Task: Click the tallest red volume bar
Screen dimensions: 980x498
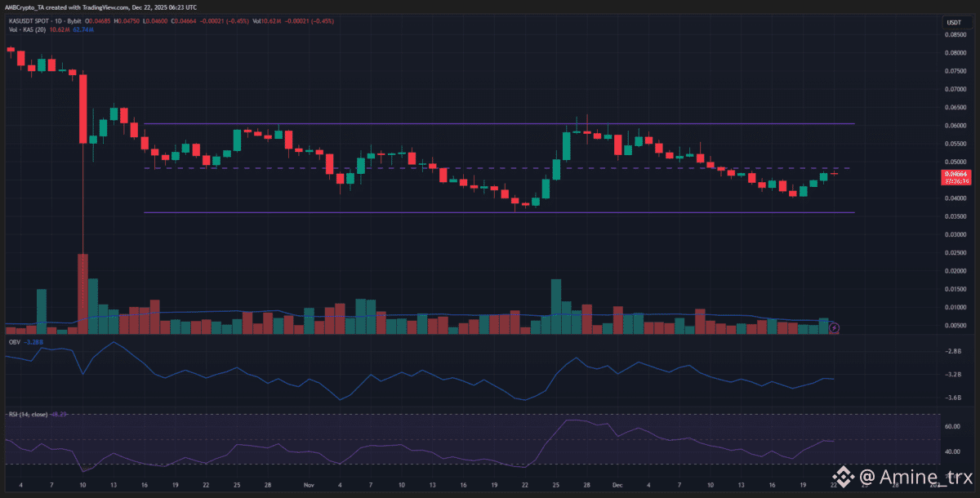Action: 82,295
